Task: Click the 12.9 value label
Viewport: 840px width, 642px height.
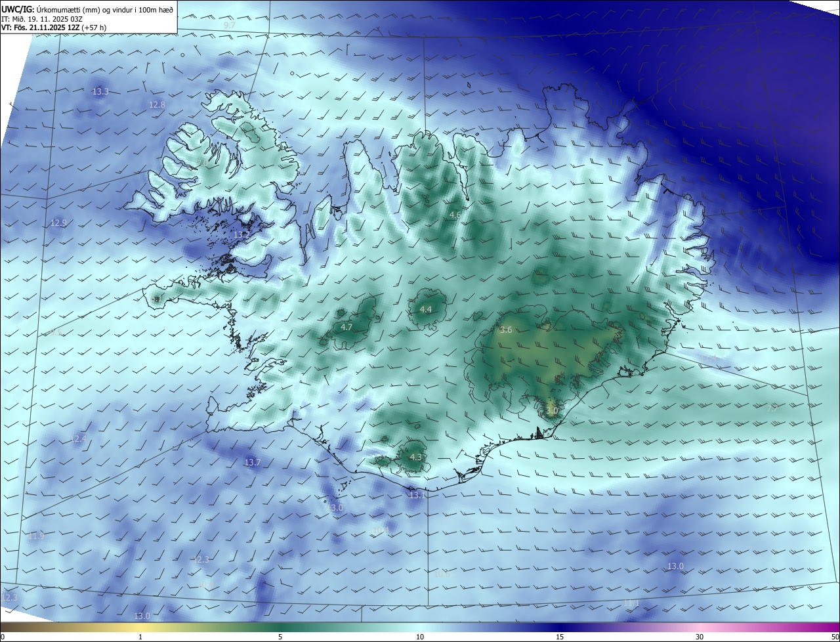Action: click(x=58, y=223)
